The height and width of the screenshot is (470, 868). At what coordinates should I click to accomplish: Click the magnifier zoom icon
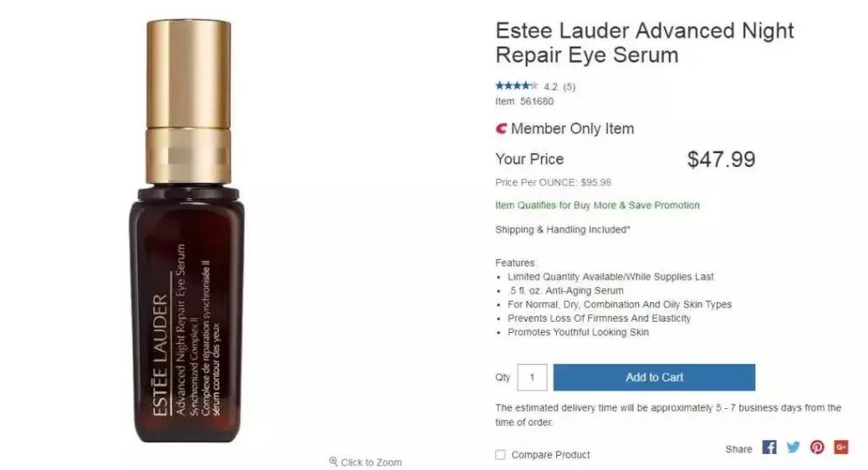[x=333, y=462]
